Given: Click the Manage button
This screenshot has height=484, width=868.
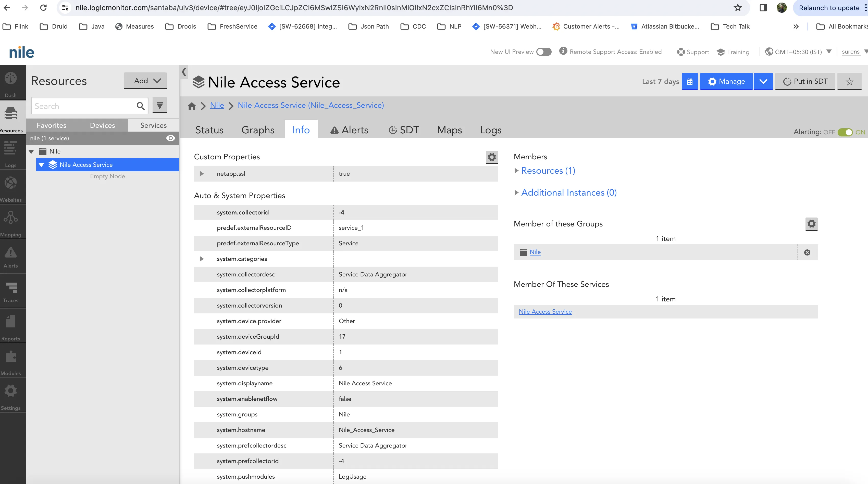Looking at the screenshot, I should click(726, 82).
